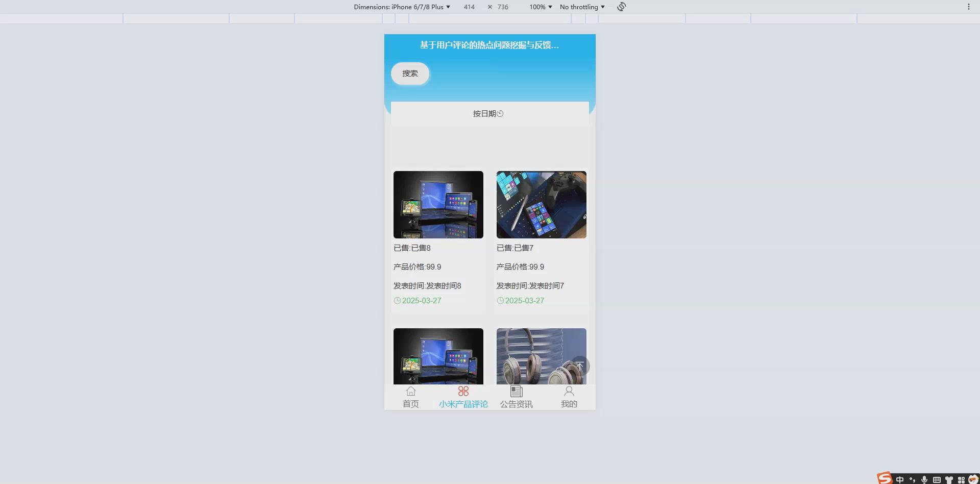The image size is (980, 484).
Task: Click the 搜索 search button
Action: [x=410, y=74]
